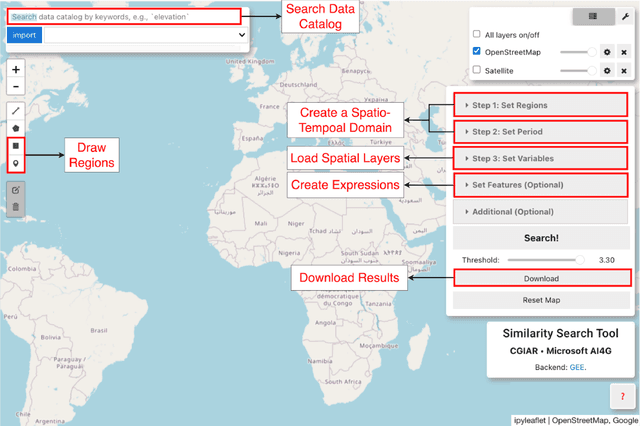Open the wrench tools button
Viewport: 640px width, 426px height.
click(625, 16)
